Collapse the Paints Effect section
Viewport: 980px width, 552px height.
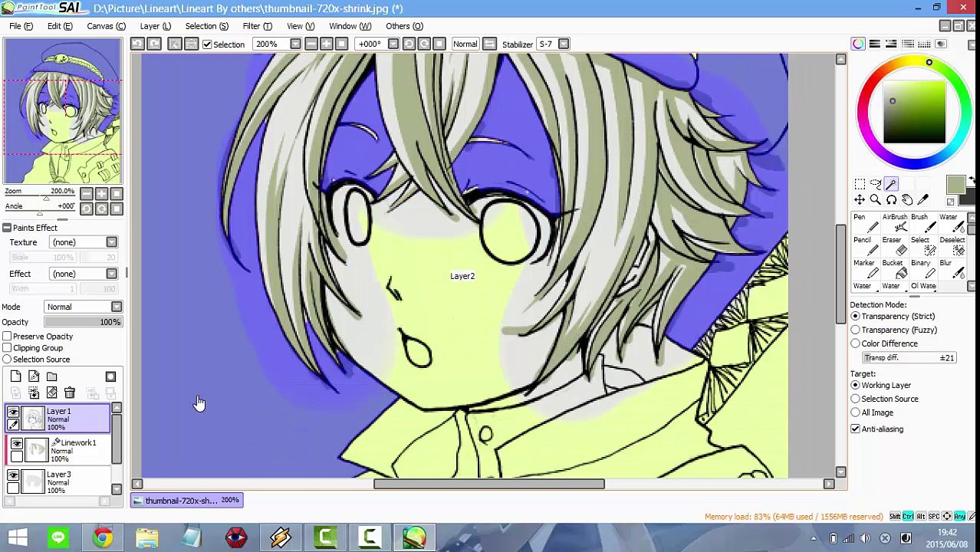pyautogui.click(x=7, y=228)
